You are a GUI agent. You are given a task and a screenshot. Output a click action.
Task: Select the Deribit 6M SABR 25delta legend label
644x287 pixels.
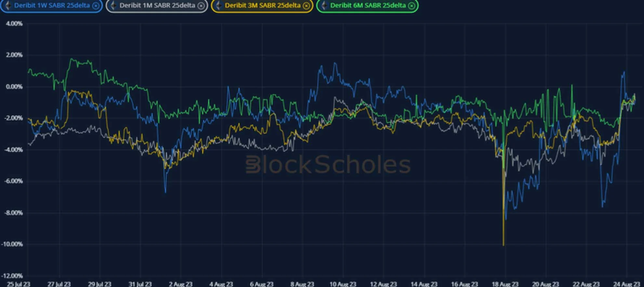coord(368,6)
